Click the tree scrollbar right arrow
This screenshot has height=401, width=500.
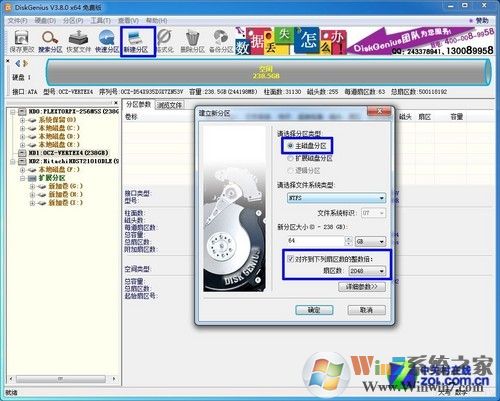point(114,379)
